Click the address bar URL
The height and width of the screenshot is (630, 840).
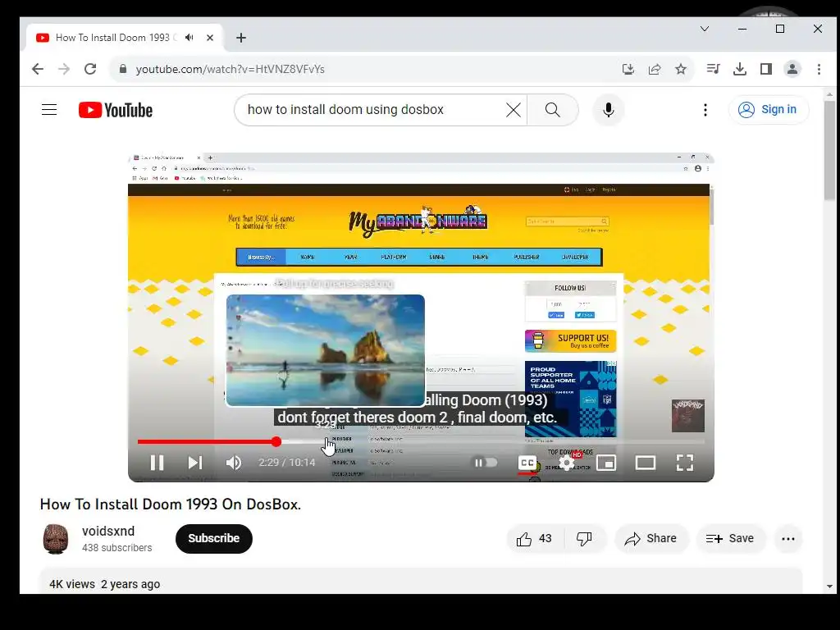pos(230,69)
